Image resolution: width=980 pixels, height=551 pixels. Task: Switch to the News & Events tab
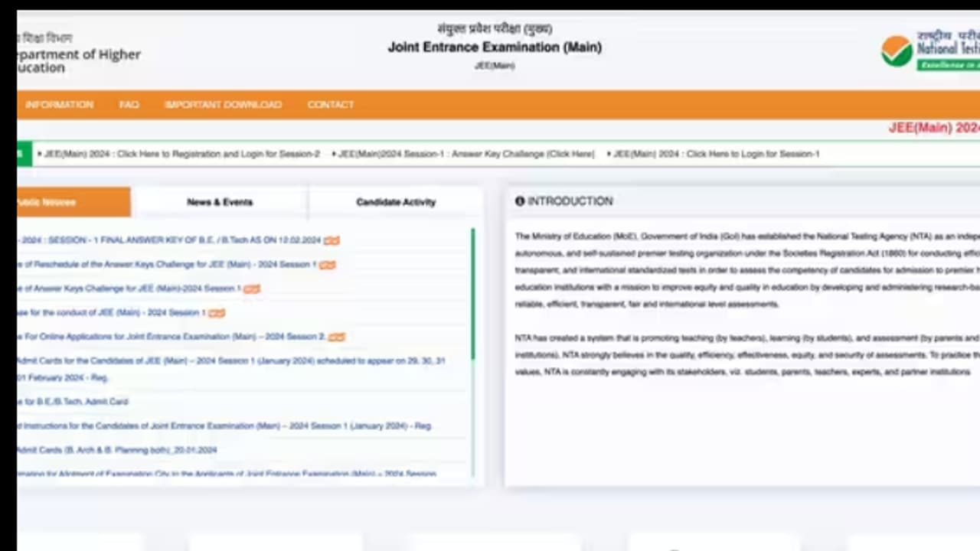(220, 202)
